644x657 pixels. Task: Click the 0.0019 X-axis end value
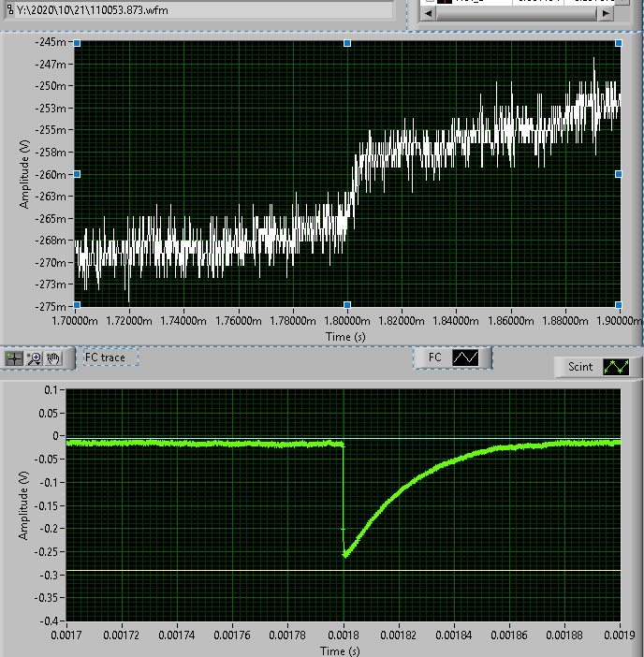click(x=620, y=635)
